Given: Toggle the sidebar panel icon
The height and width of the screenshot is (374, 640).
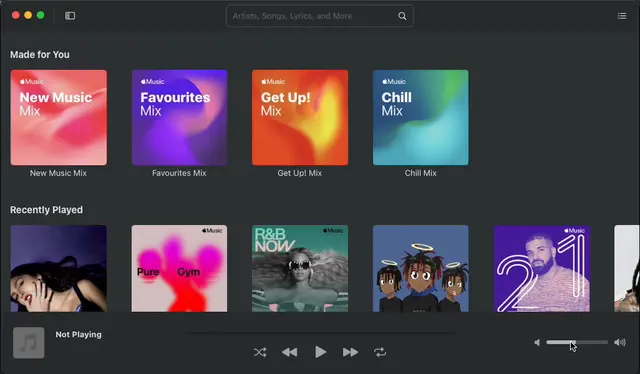Looking at the screenshot, I should (x=70, y=16).
